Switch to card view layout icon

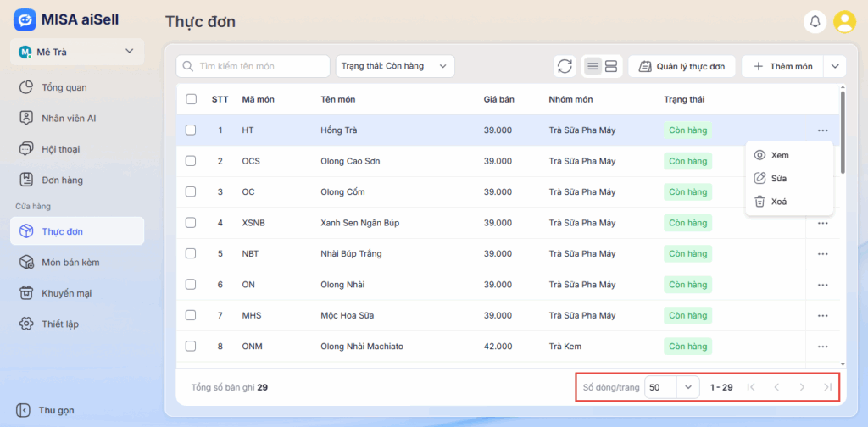tap(612, 66)
